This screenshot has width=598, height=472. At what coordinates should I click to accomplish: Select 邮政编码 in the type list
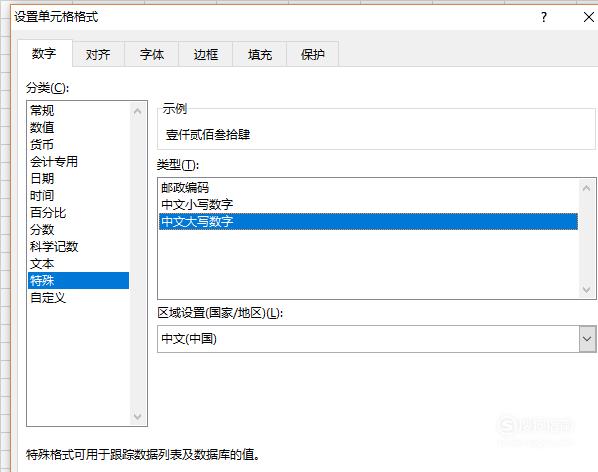coord(368,188)
